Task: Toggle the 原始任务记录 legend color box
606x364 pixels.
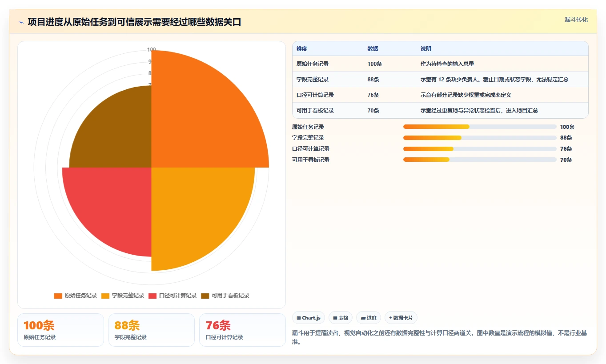Action: click(x=58, y=296)
